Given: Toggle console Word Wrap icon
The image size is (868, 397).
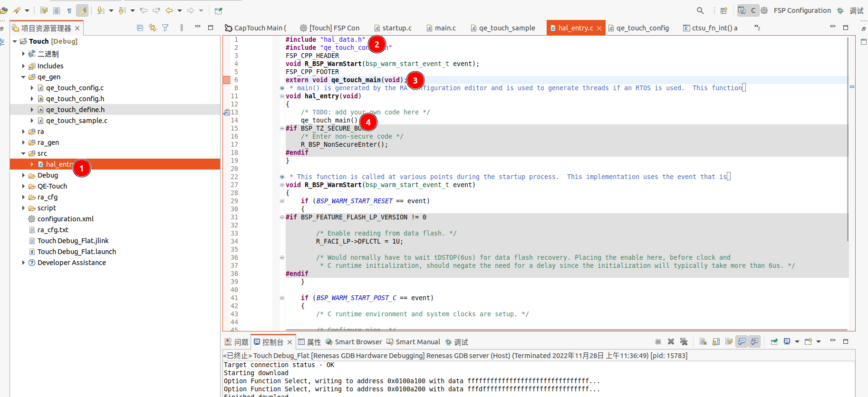Looking at the screenshot, I should tap(729, 341).
